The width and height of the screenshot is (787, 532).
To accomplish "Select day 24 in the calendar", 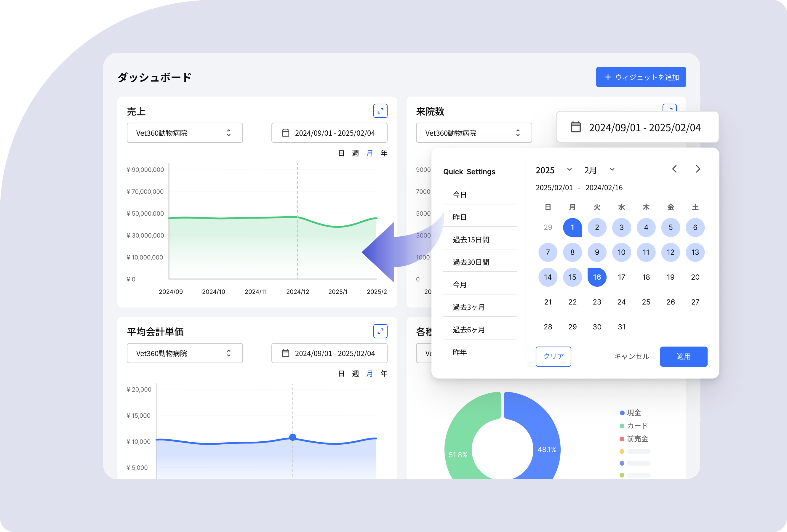I will click(621, 302).
